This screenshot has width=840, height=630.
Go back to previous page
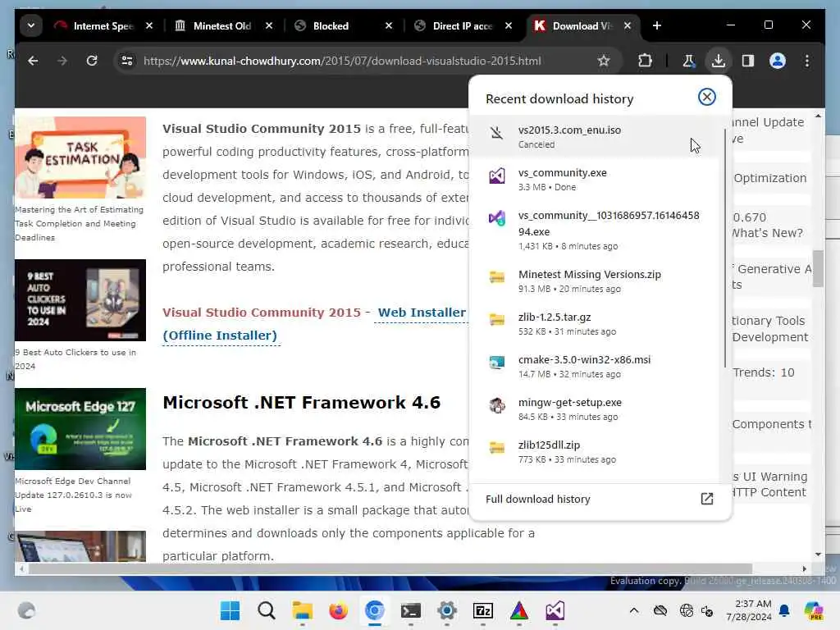tap(33, 61)
